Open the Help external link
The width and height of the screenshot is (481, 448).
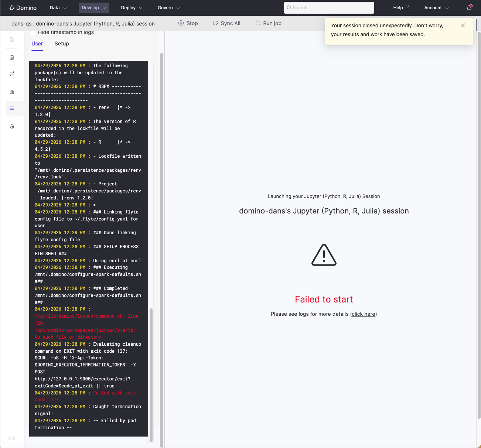pos(401,8)
